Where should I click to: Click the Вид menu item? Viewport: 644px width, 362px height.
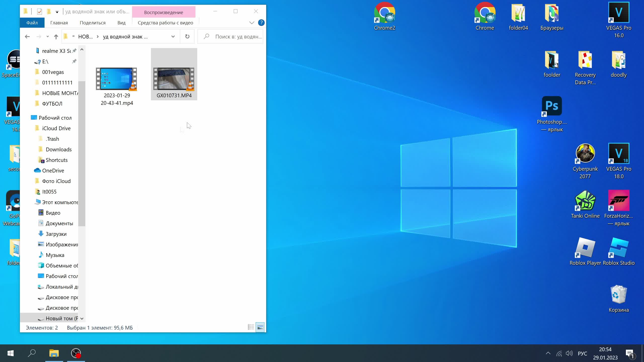[x=121, y=23]
